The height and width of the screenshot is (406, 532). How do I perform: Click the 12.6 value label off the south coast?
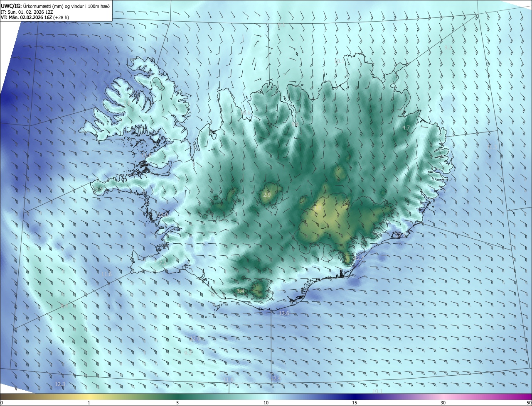click(284, 313)
